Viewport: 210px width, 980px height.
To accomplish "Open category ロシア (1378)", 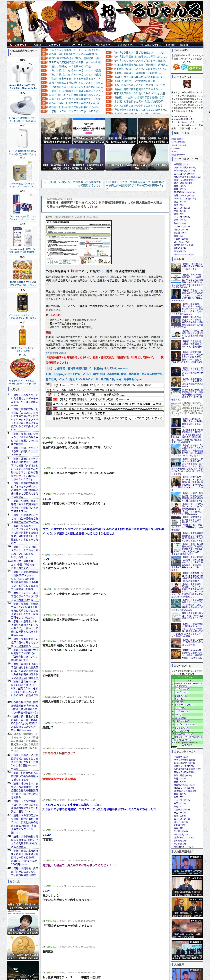I will 181,229.
